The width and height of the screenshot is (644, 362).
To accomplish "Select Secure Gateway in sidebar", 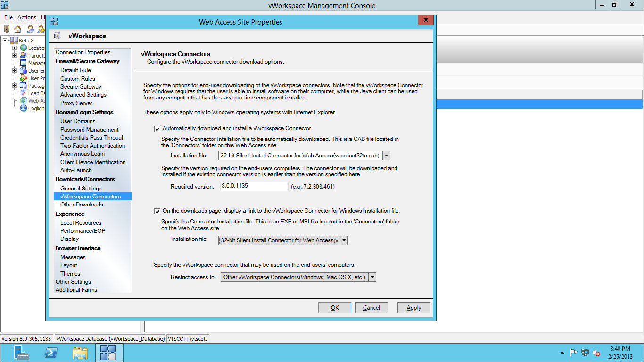I will tap(81, 87).
